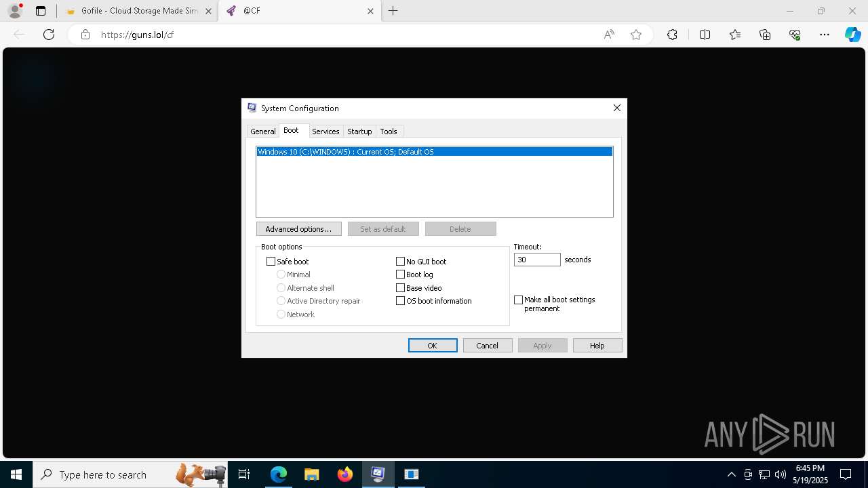Image resolution: width=868 pixels, height=488 pixels.
Task: Open the General tab in System Configuration
Action: point(263,131)
